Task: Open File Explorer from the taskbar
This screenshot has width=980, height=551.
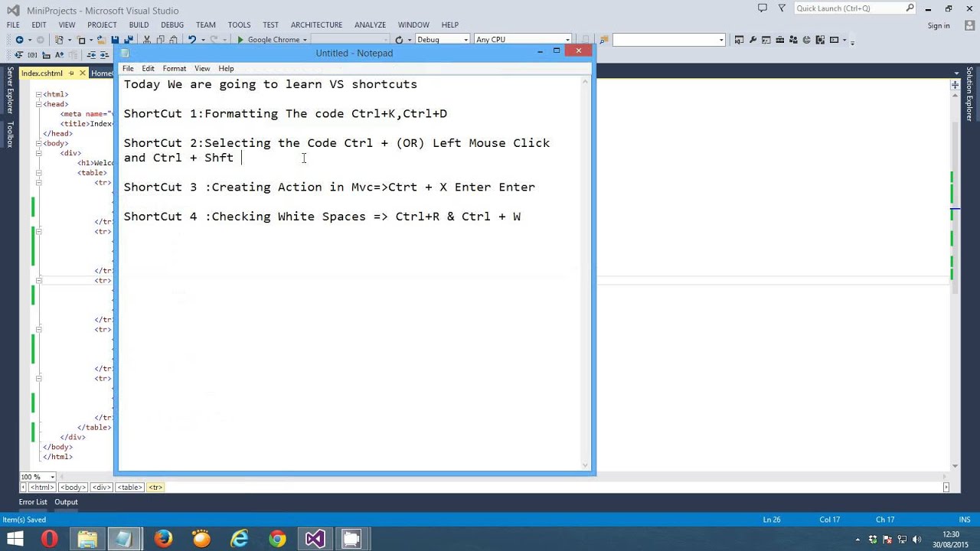Action: point(87,539)
